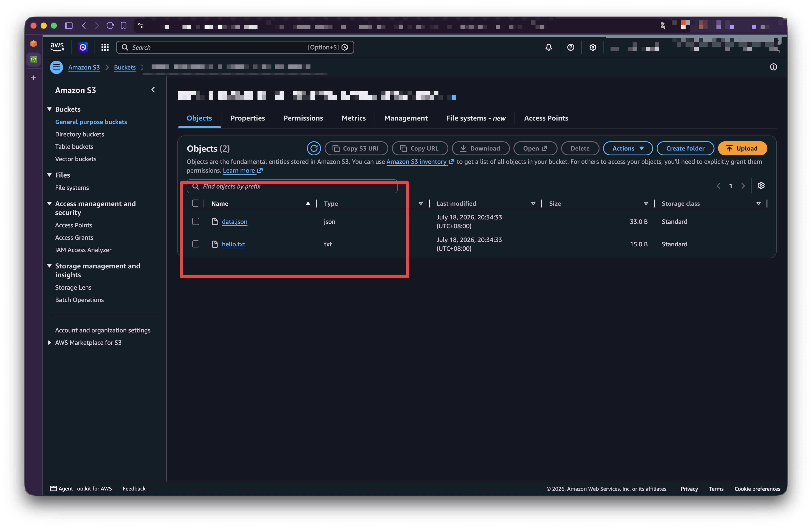Open the hello.txt object link
The image size is (812, 528).
pos(234,244)
